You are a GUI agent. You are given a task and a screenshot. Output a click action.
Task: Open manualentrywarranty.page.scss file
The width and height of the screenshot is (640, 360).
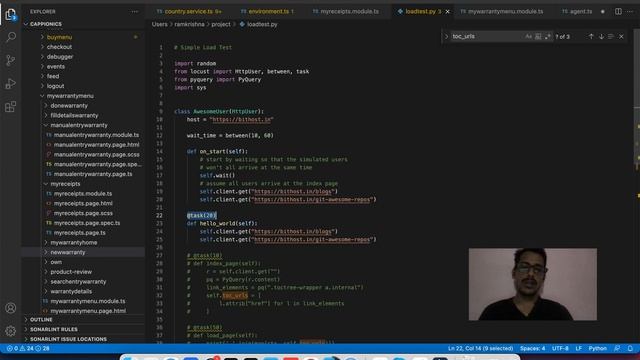coord(96,155)
